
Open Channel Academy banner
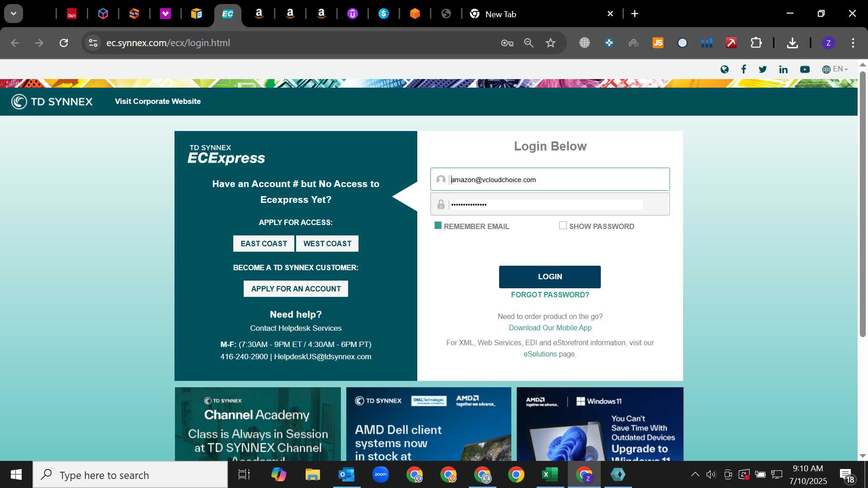point(258,424)
